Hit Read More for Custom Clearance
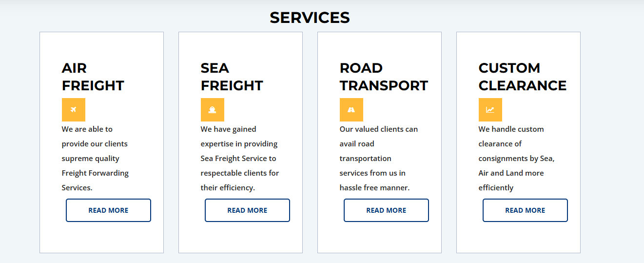The height and width of the screenshot is (263, 644). point(525,210)
